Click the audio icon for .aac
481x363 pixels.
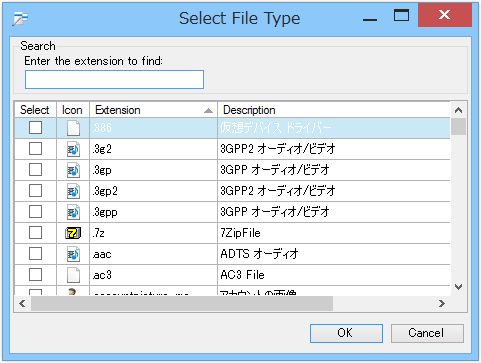[73, 254]
